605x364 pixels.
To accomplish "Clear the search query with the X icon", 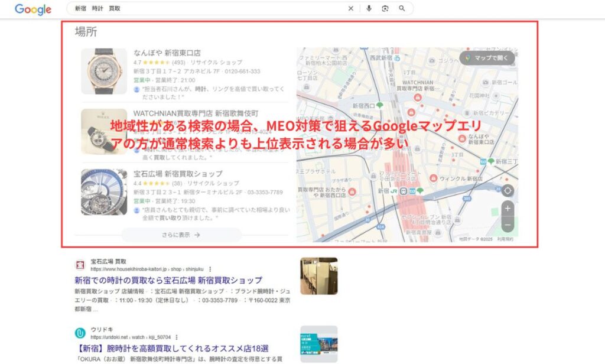I will click(x=350, y=8).
